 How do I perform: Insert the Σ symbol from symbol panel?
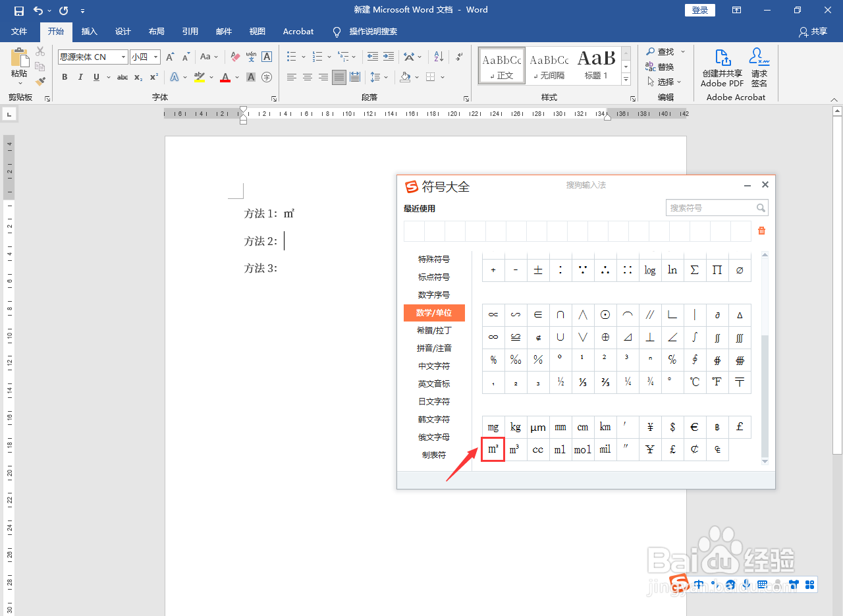click(x=695, y=270)
